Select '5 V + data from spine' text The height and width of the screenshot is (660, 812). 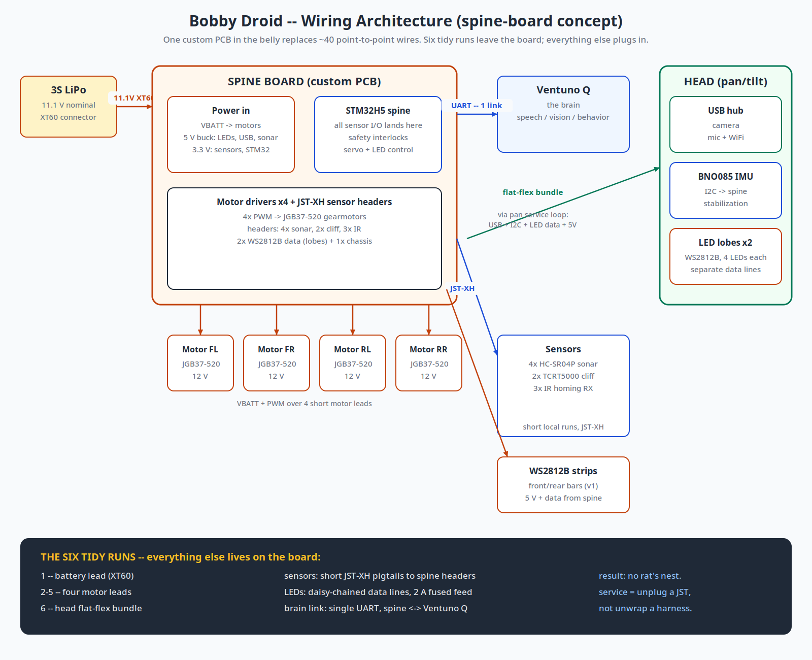(x=563, y=498)
